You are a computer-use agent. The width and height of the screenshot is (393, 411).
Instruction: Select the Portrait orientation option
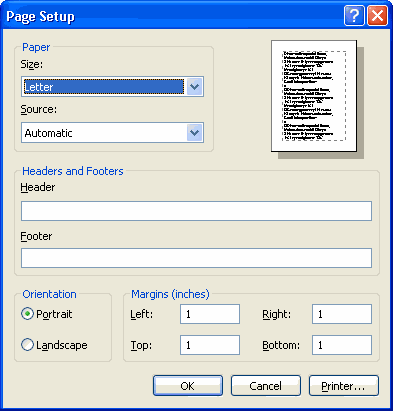tap(27, 314)
